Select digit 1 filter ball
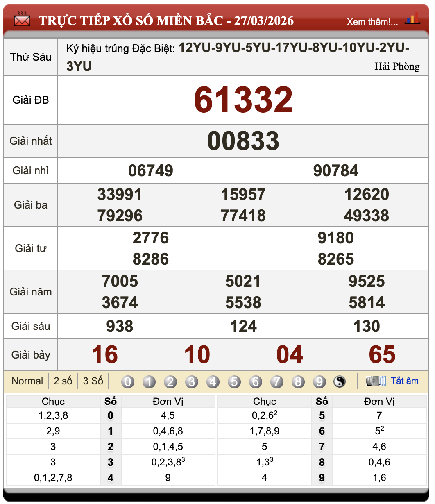This screenshot has height=504, width=435. [x=149, y=382]
